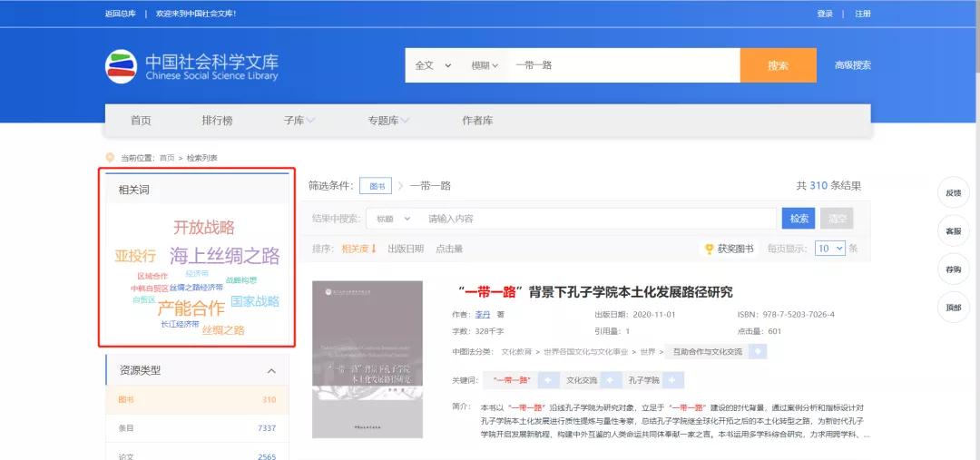This screenshot has height=460, width=980.
Task: Click the 图书 filter condition tag
Action: [x=377, y=186]
